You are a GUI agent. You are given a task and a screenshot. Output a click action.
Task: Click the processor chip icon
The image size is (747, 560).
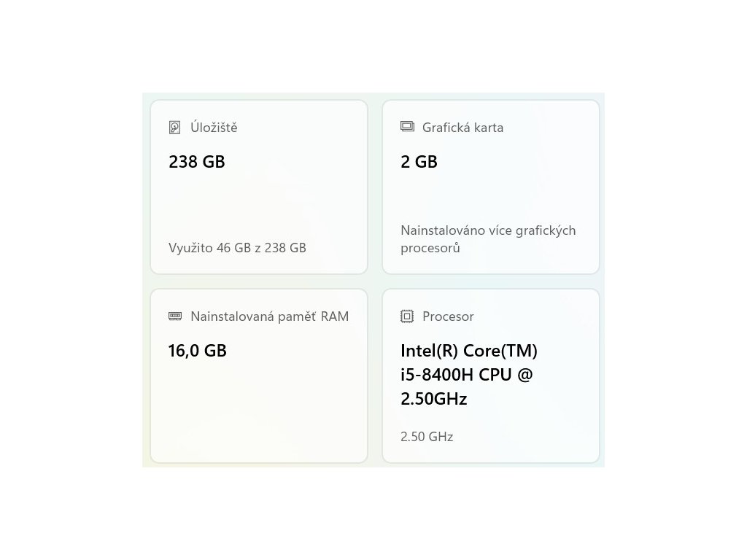point(407,316)
